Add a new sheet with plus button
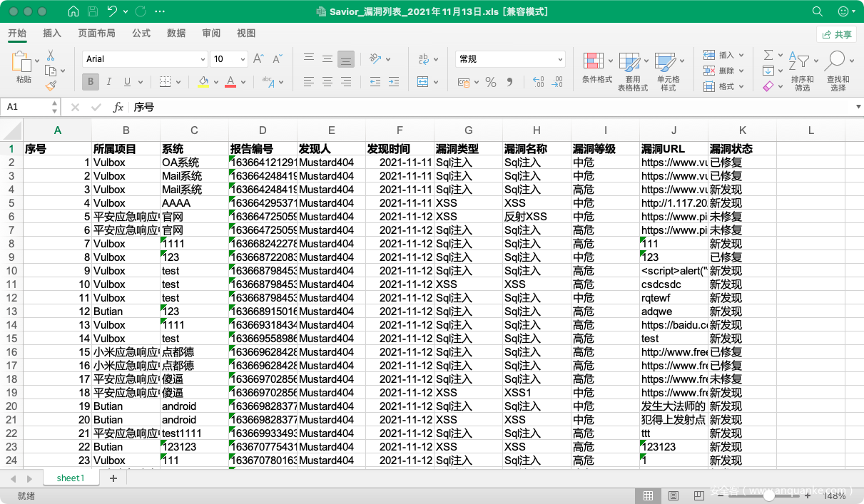Image resolution: width=864 pixels, height=504 pixels. coord(113,478)
